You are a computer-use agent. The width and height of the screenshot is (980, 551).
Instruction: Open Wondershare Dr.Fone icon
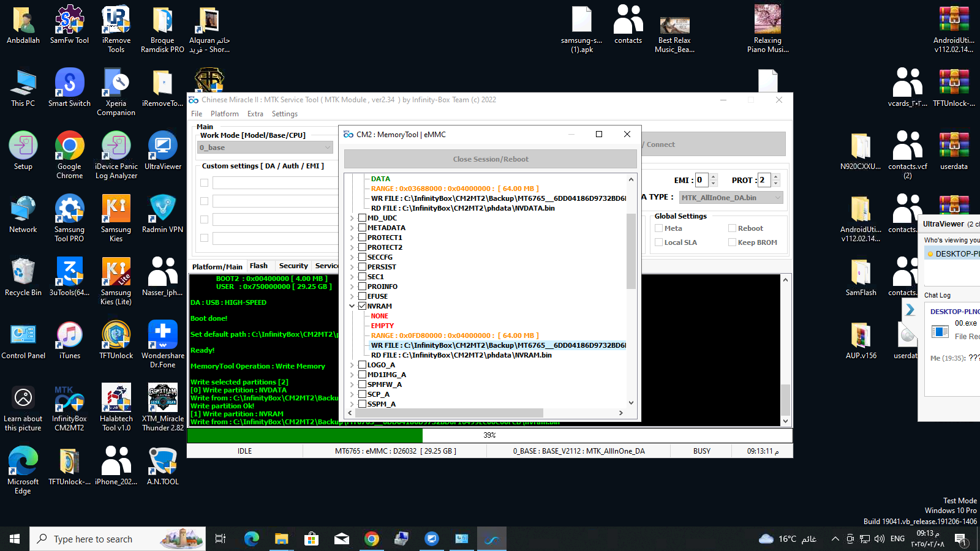(162, 344)
